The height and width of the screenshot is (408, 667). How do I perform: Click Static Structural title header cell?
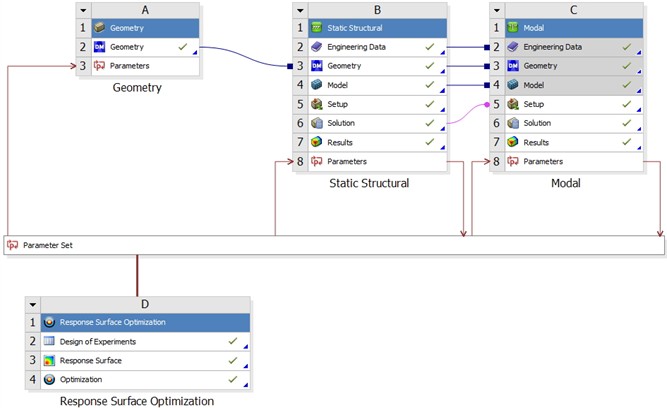pyautogui.click(x=378, y=28)
